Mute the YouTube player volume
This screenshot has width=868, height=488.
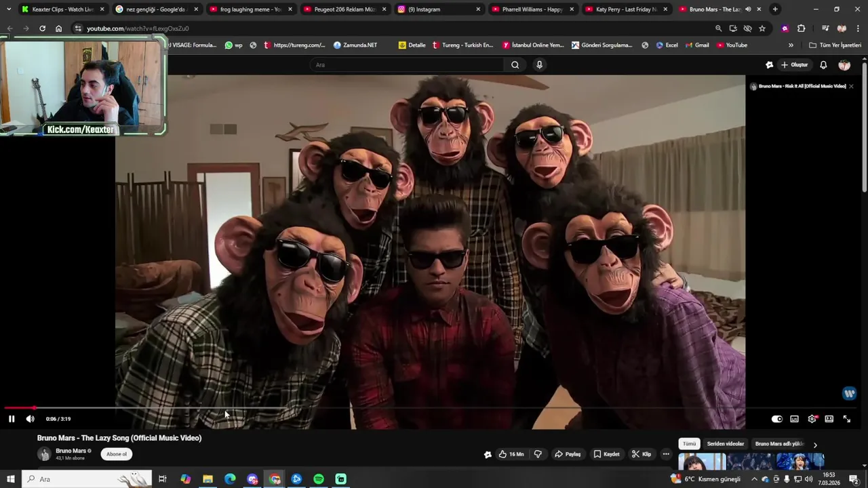coord(30,419)
